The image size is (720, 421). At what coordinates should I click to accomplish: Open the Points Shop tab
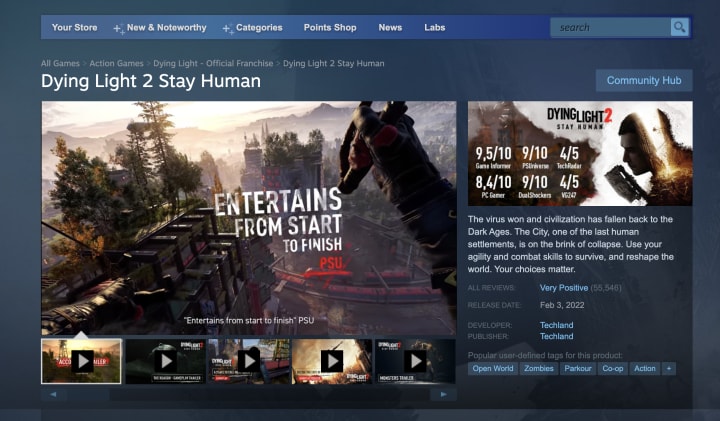pos(330,28)
